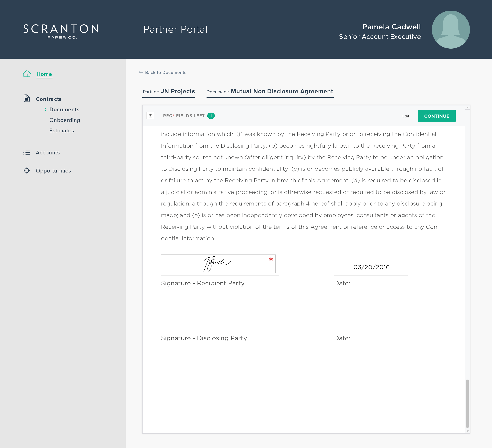Image resolution: width=492 pixels, height=448 pixels.
Task: Click the Contracts document icon
Action: pyautogui.click(x=27, y=98)
